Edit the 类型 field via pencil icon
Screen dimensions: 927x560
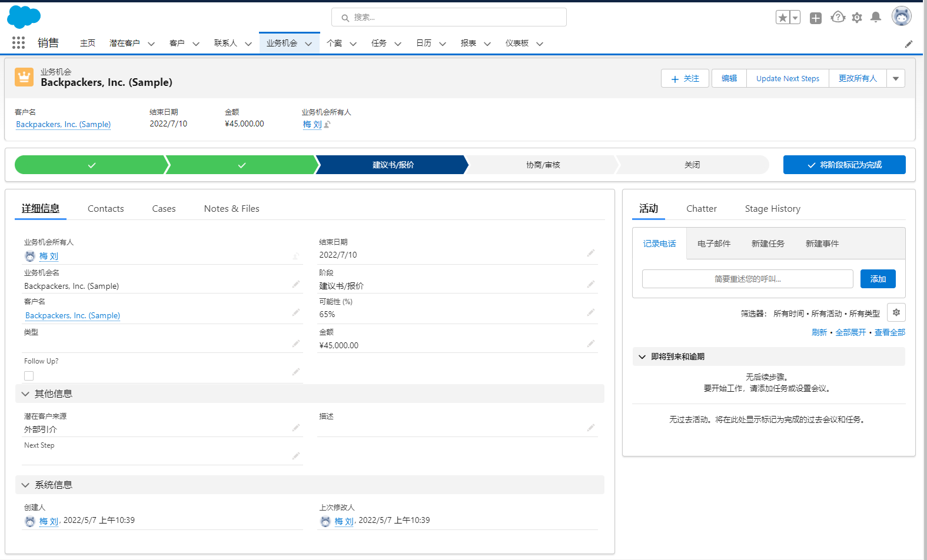[296, 344]
